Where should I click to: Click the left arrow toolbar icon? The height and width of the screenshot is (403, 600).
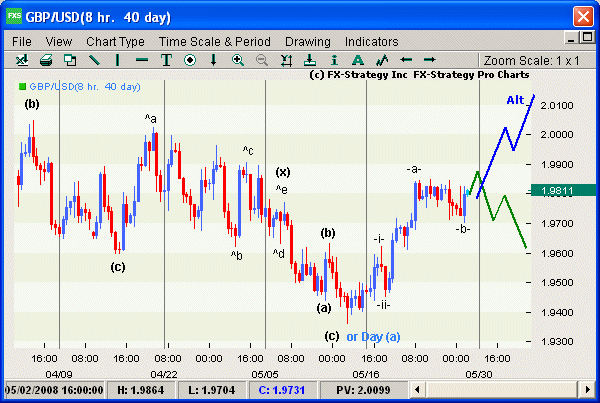(406, 60)
